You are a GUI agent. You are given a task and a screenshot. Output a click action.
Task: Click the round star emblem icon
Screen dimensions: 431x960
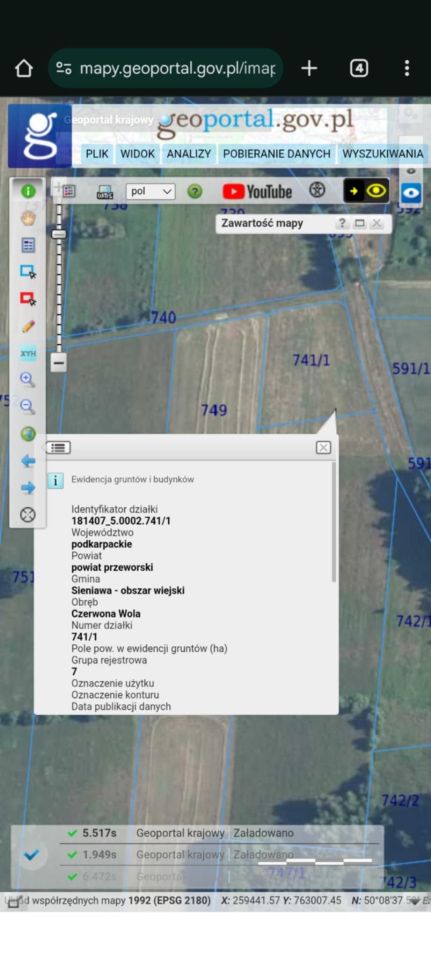[x=317, y=190]
